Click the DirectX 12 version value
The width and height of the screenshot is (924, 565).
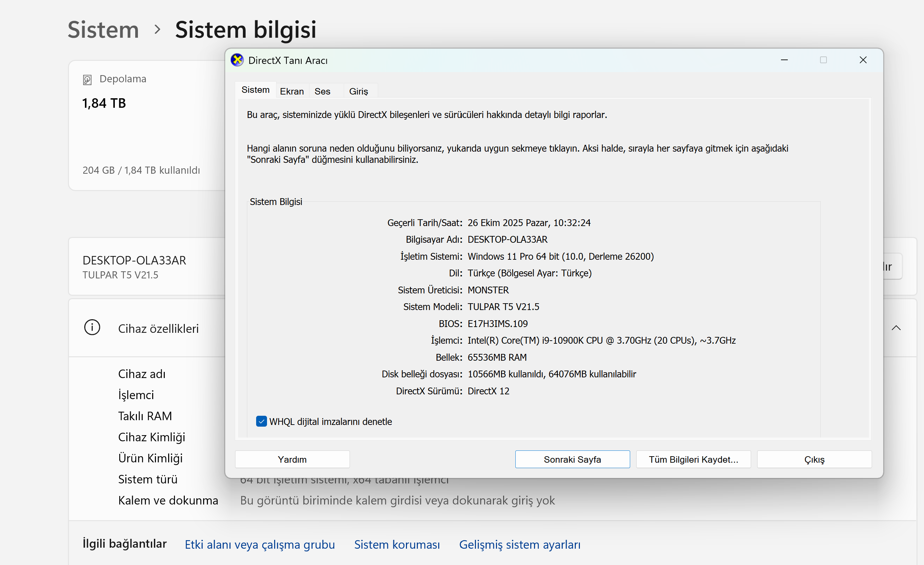tap(488, 391)
